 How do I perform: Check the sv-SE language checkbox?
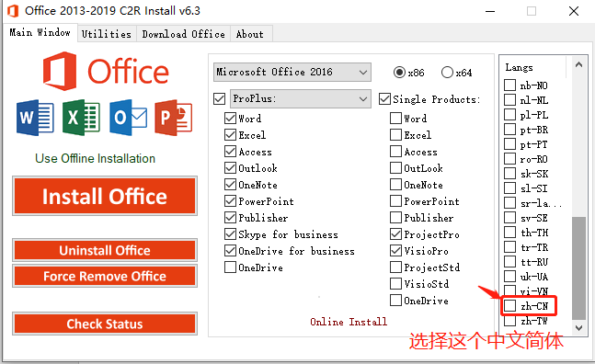pos(510,218)
